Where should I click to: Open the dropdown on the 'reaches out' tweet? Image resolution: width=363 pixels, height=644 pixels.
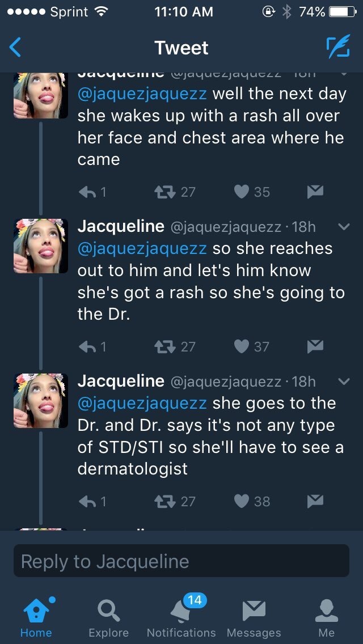[x=344, y=227]
